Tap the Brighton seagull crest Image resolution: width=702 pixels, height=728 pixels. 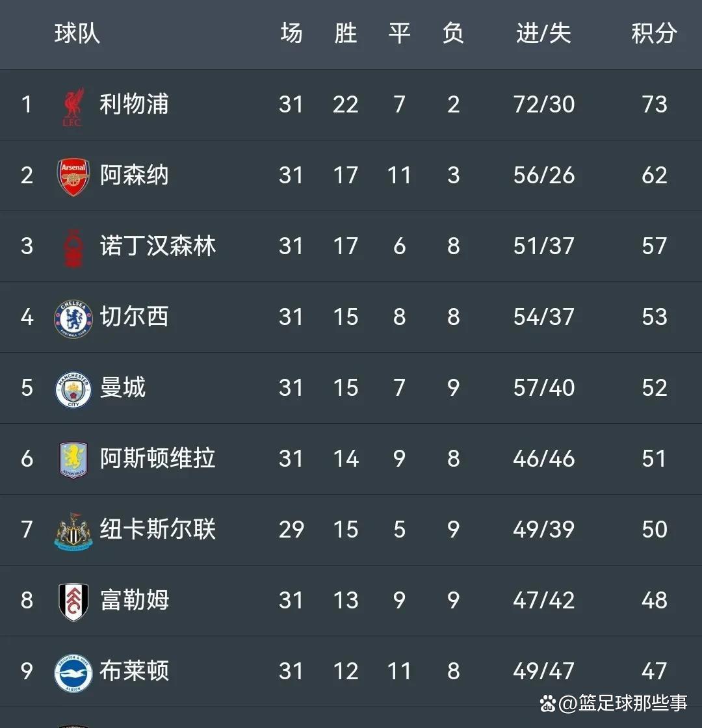click(73, 673)
